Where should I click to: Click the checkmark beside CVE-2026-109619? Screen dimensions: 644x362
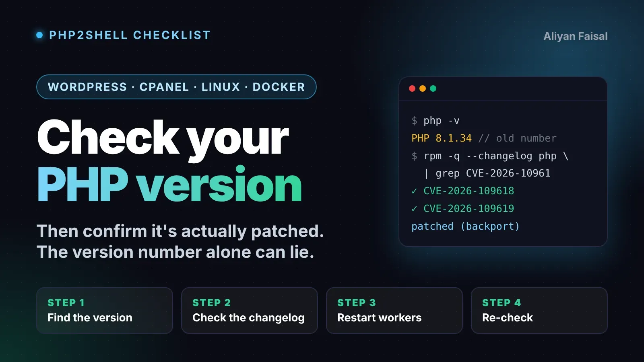point(414,209)
